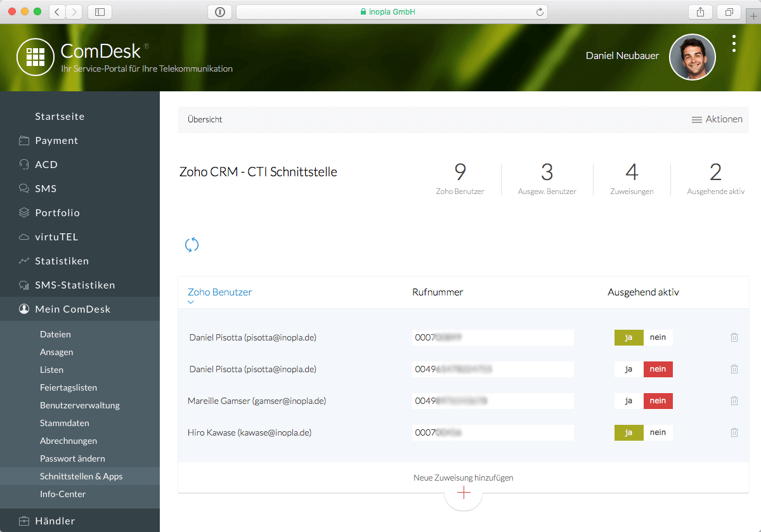The height and width of the screenshot is (532, 761).
Task: Open Dateien under Mein ComDesk
Action: point(55,334)
